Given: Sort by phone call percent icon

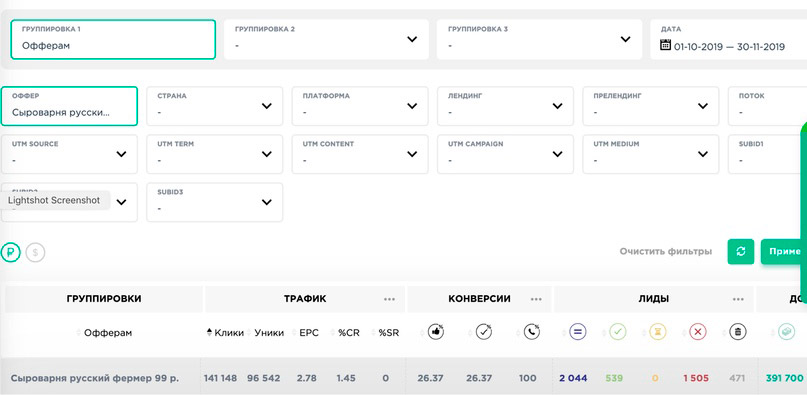Looking at the screenshot, I should tap(532, 332).
